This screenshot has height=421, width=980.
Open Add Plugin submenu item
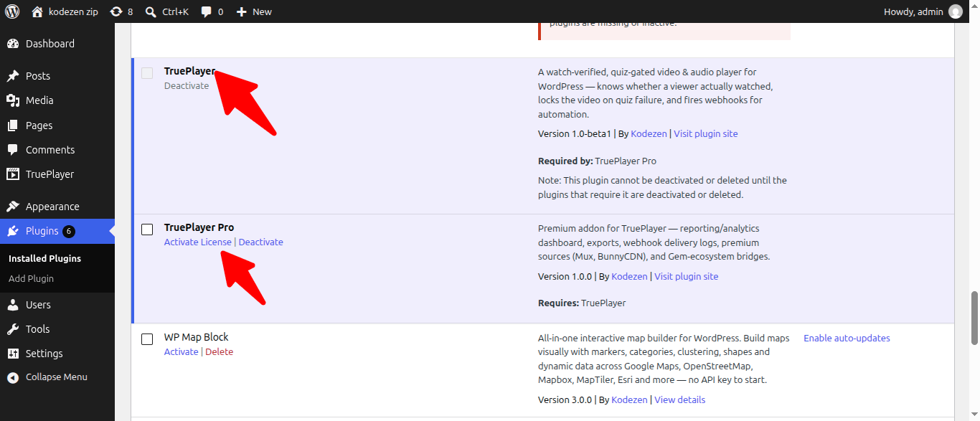(31, 278)
